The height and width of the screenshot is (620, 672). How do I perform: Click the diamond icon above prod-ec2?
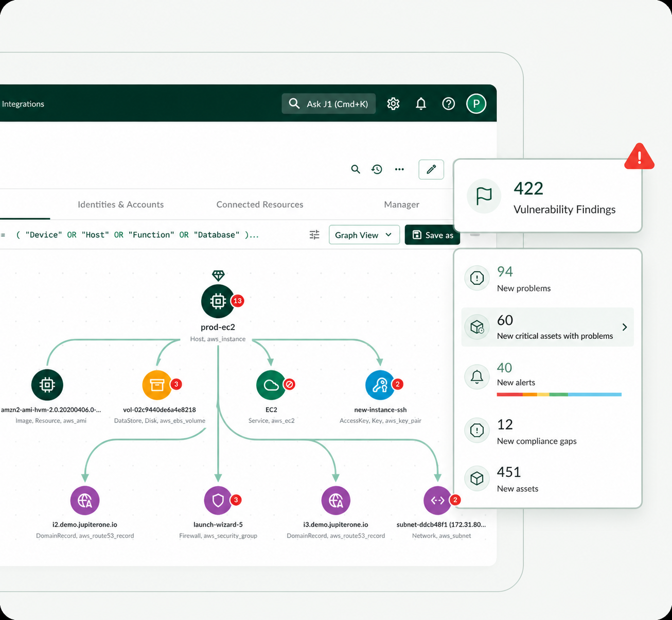pyautogui.click(x=218, y=275)
